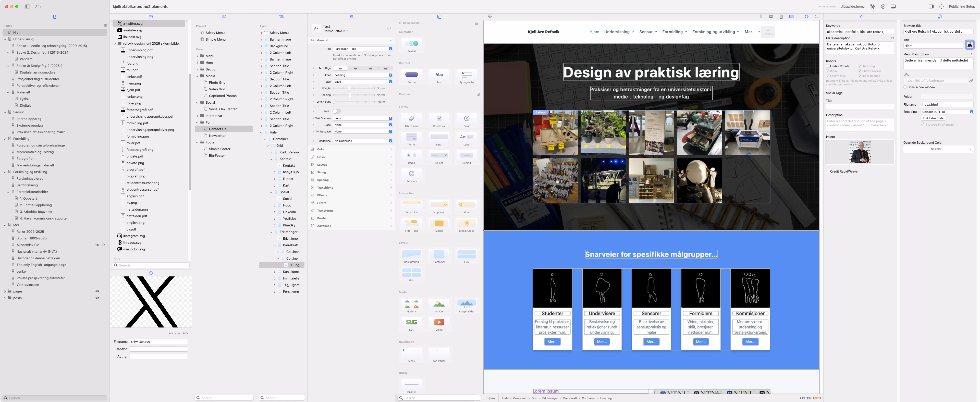Toggle visibility eye for pages folder
This screenshot has height=402, width=980.
(x=97, y=291)
